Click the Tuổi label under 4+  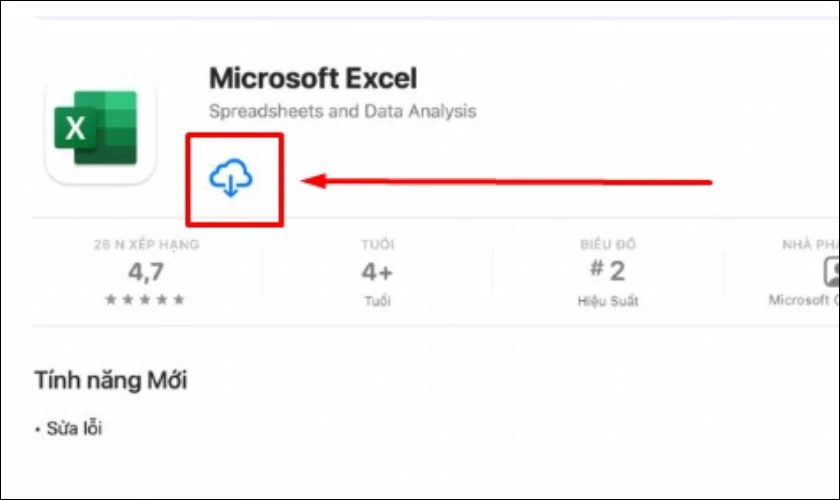(377, 301)
